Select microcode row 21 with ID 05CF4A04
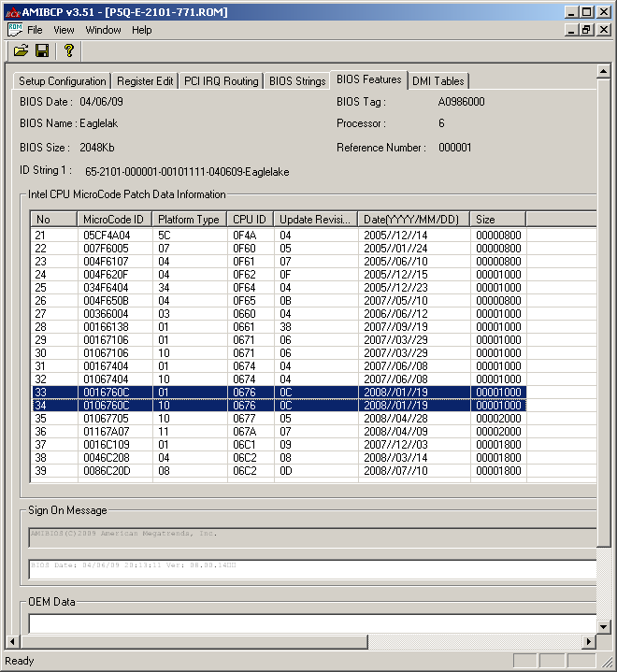 click(280, 236)
